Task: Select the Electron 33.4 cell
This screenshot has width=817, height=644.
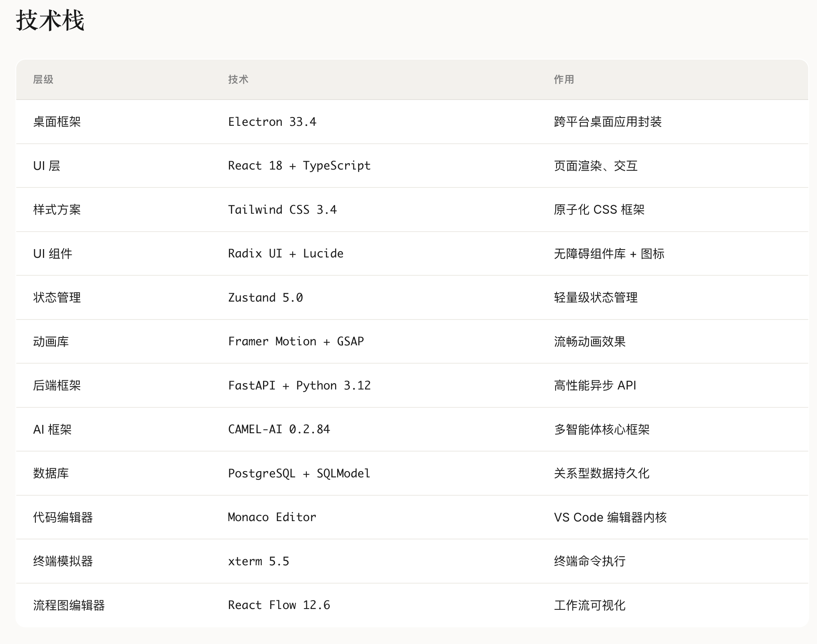Action: pyautogui.click(x=272, y=122)
